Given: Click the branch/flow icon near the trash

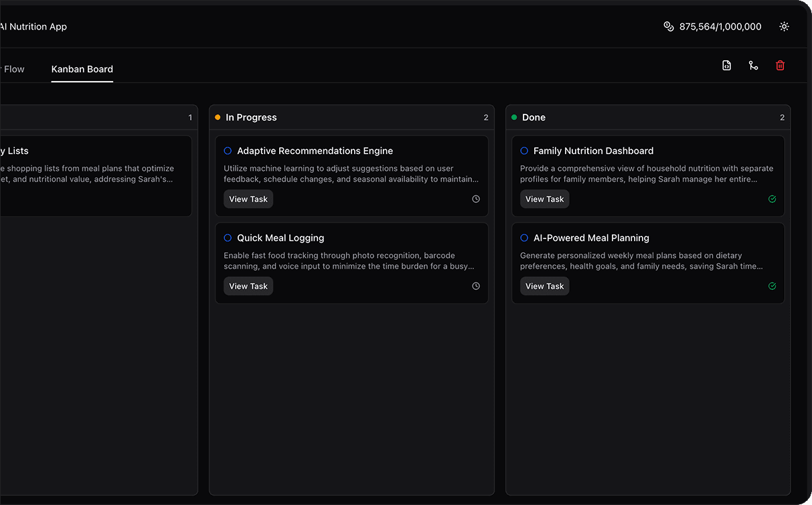Looking at the screenshot, I should [x=753, y=65].
